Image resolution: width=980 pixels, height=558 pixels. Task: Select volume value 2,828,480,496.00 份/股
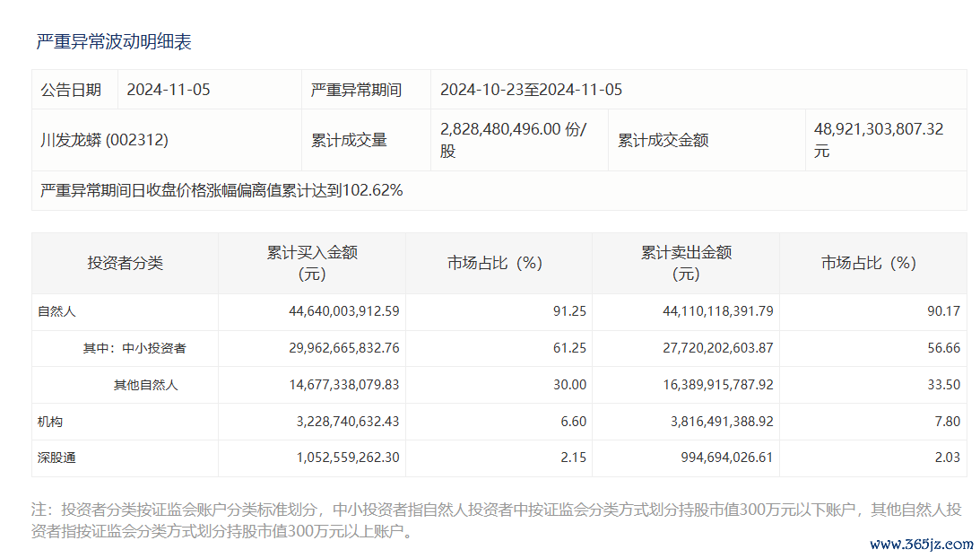pos(514,140)
